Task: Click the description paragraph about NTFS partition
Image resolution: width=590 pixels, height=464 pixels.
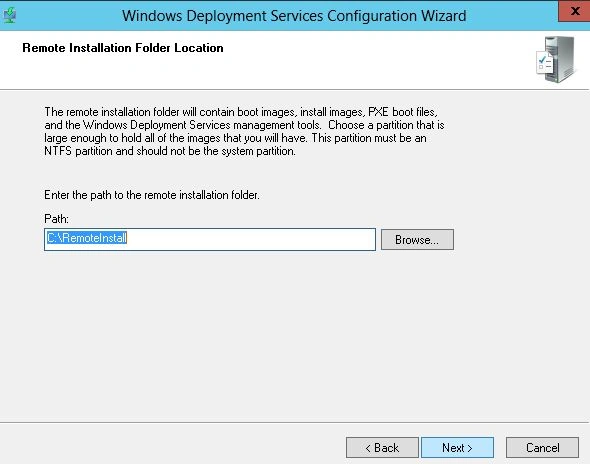Action: point(244,131)
